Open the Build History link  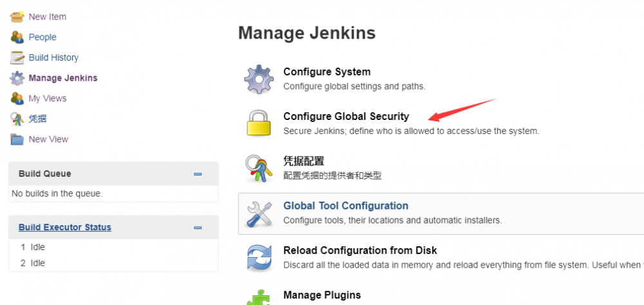(53, 57)
